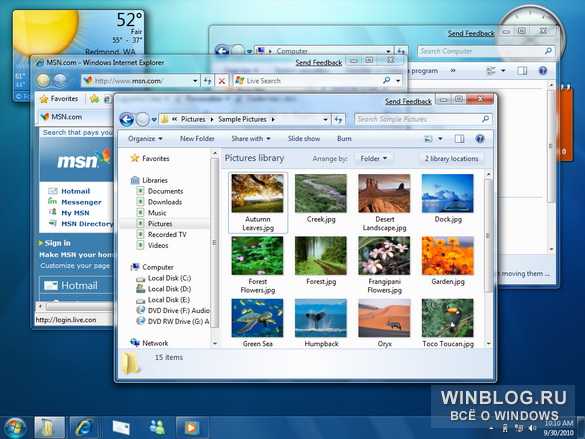Open the help icon in Pictures toolbar

point(480,139)
